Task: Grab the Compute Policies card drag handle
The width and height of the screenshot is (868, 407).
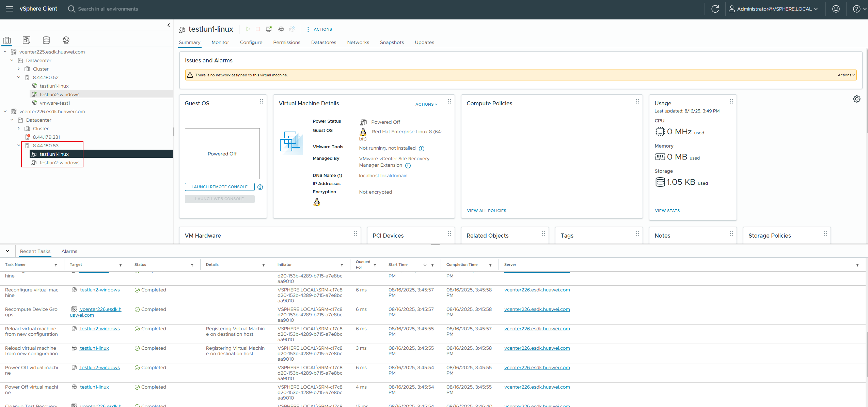Action: tap(637, 101)
